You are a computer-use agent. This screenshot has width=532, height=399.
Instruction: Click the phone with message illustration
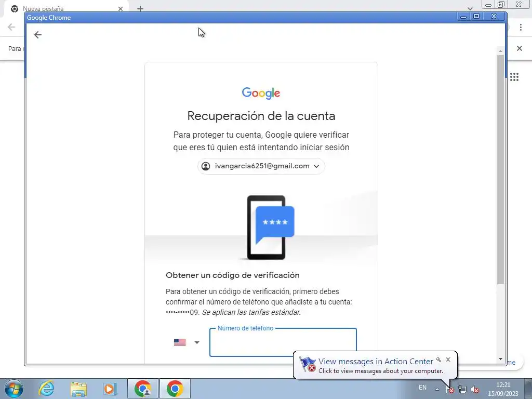coord(270,228)
